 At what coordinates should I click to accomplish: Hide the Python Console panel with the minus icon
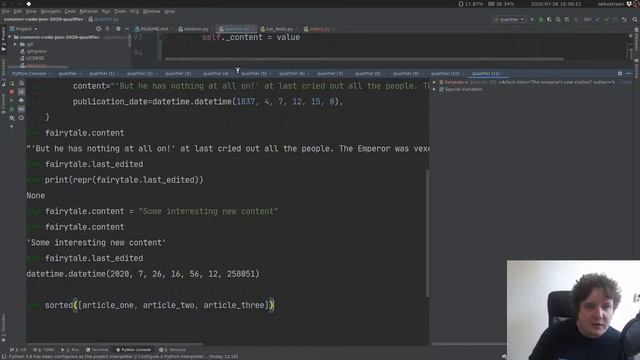click(629, 73)
